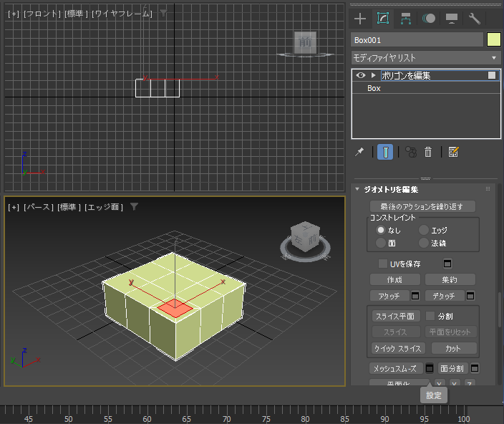
Task: Click perspective viewport [+] menu label
Action: pyautogui.click(x=14, y=207)
